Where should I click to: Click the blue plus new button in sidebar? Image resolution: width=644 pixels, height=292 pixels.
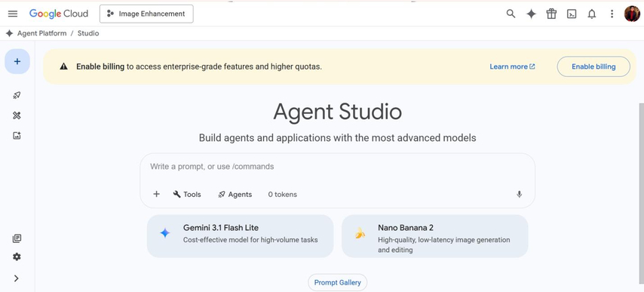(17, 61)
